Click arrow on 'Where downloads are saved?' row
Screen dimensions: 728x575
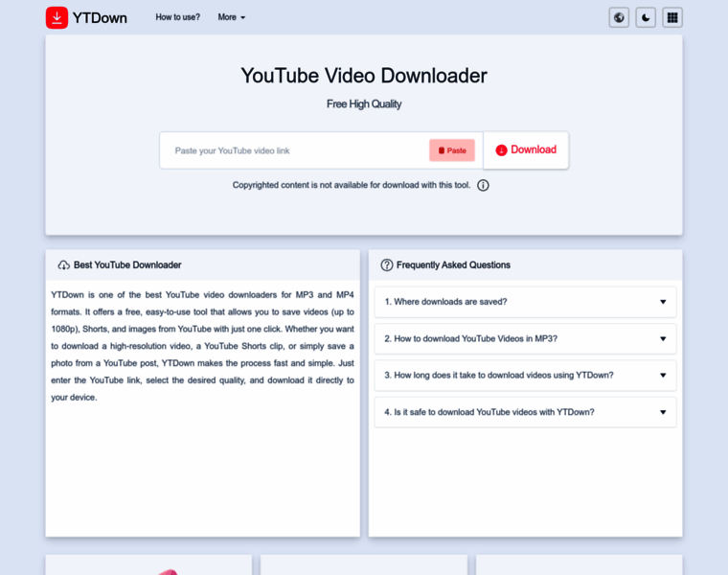[663, 302]
